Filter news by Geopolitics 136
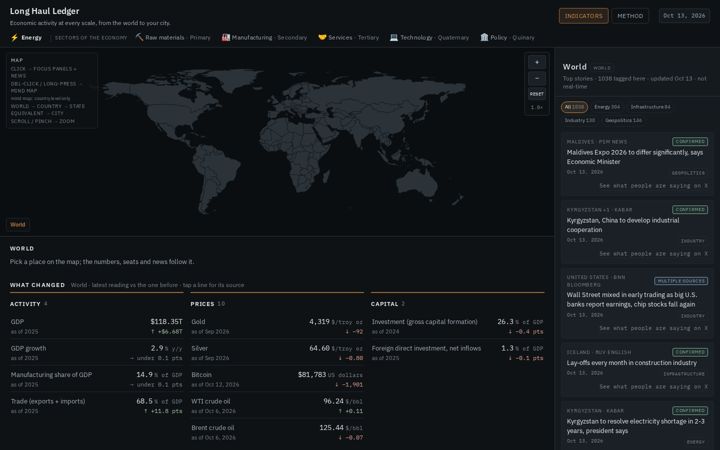This screenshot has width=720, height=450. coord(623,120)
